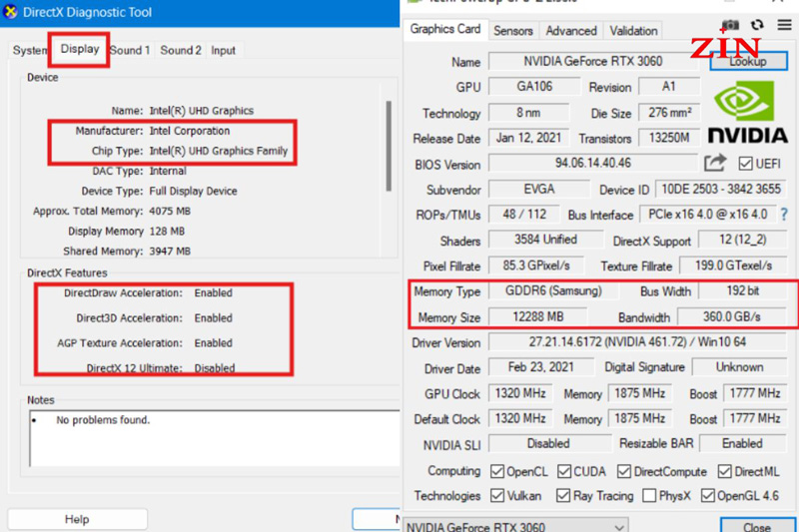The width and height of the screenshot is (799, 532).
Task: Switch to the Validation tab in GPU-Z
Action: coord(633,31)
